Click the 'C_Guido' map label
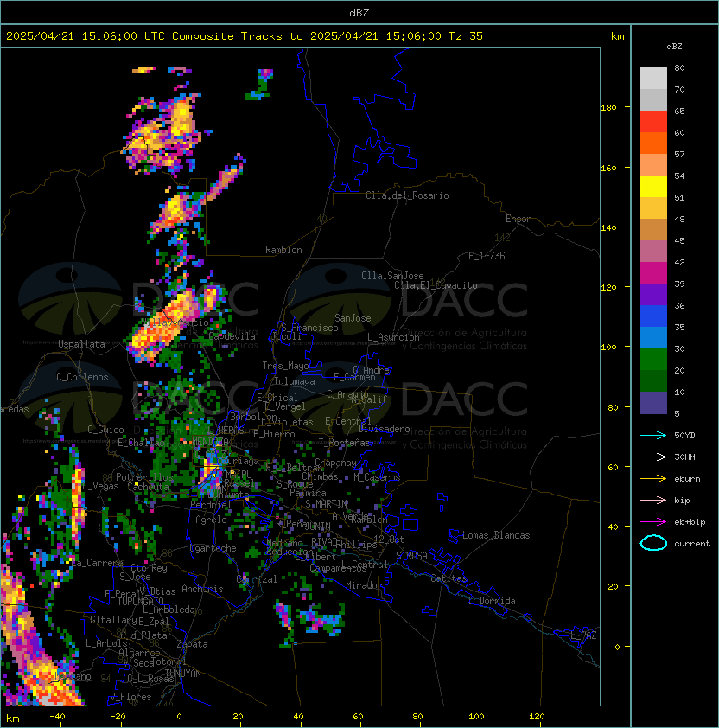The image size is (719, 728). tap(105, 430)
